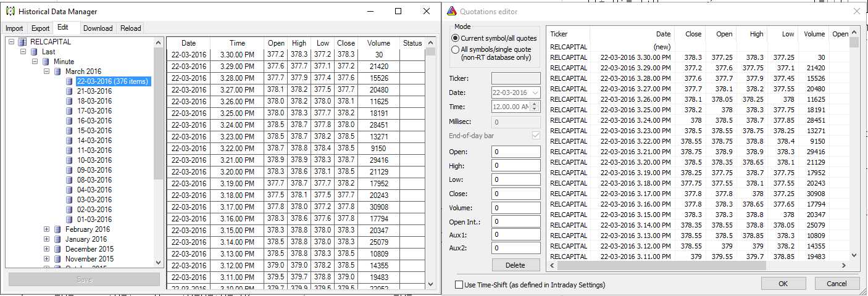Collapse the RELCAPITAL tree node
The height and width of the screenshot is (296, 868).
12,42
